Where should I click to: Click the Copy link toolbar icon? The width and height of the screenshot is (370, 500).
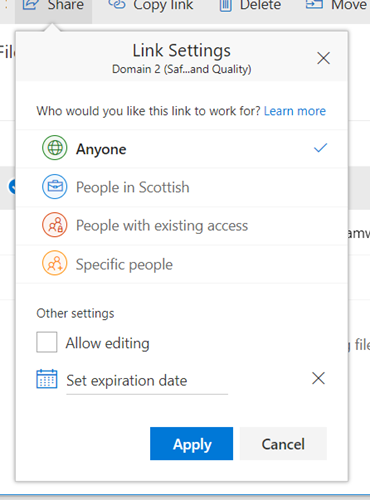[117, 5]
